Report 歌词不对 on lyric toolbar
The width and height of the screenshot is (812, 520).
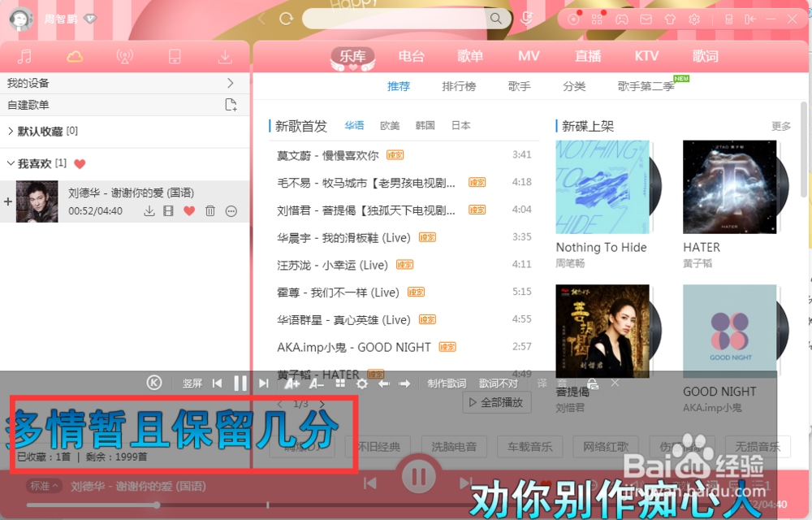[499, 383]
